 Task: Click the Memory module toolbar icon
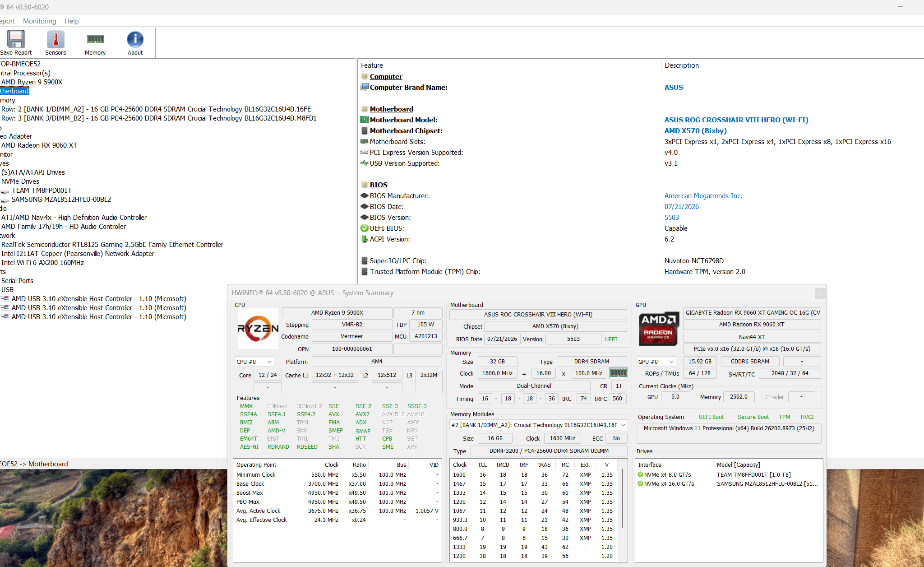pos(95,39)
